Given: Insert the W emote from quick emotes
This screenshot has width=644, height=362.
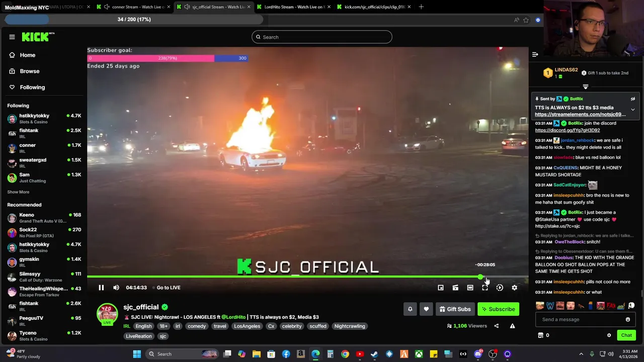Looking at the screenshot, I should point(550,306).
